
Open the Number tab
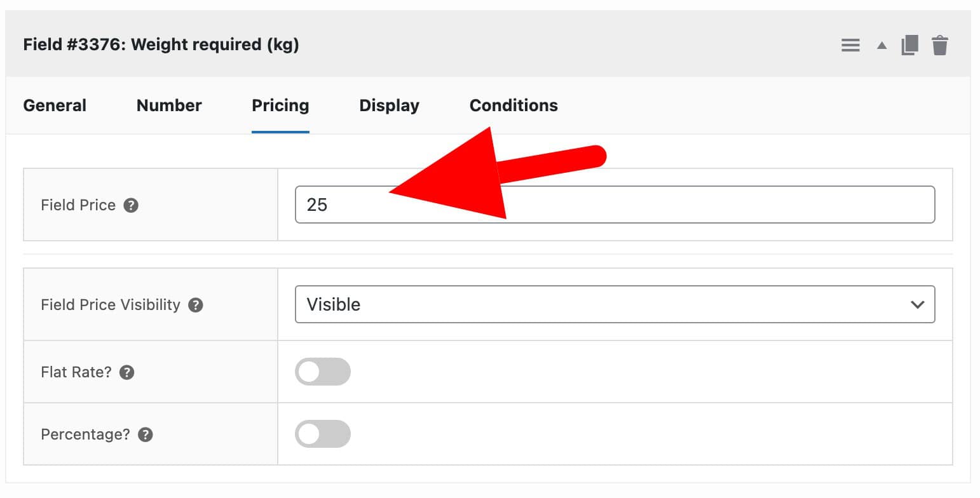click(168, 105)
